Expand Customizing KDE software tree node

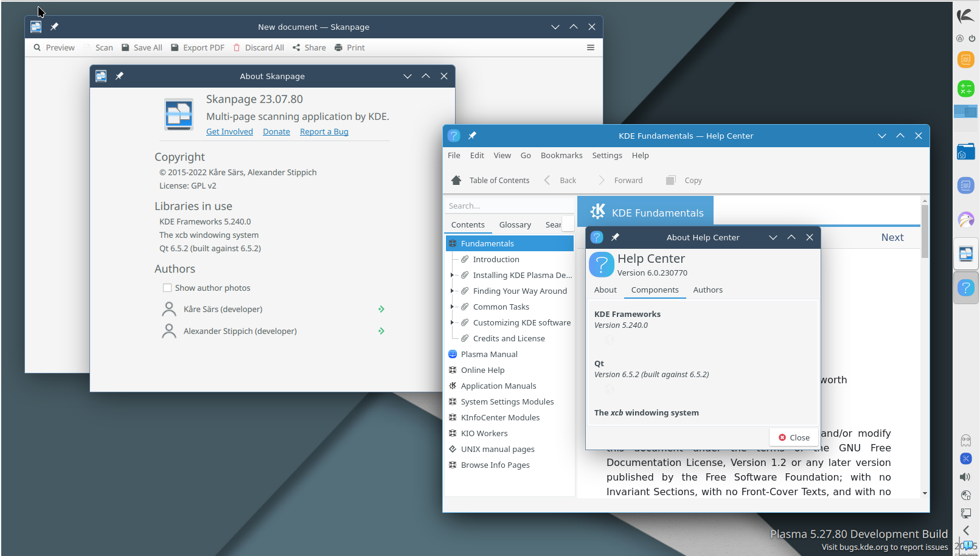[x=451, y=322]
